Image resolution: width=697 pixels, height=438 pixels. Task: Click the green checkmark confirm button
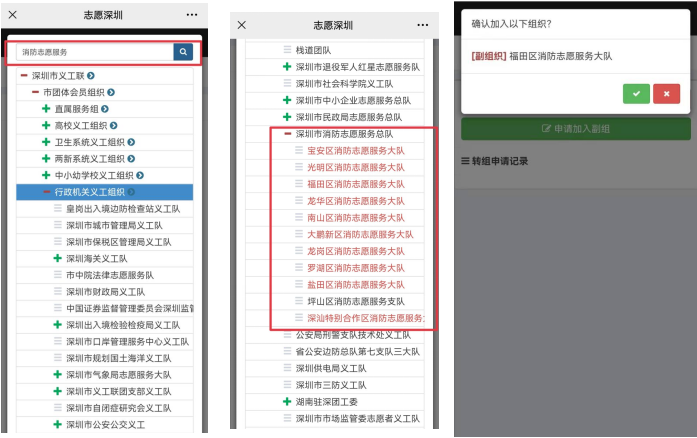[635, 93]
